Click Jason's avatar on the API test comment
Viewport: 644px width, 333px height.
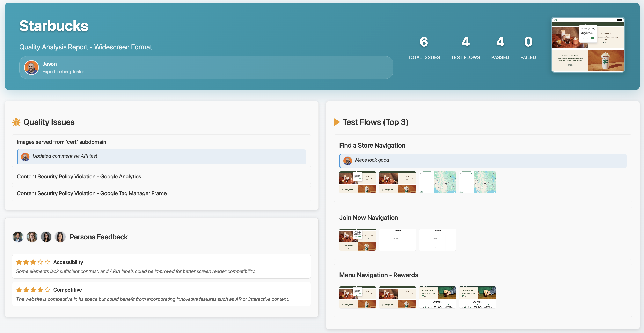(x=25, y=157)
